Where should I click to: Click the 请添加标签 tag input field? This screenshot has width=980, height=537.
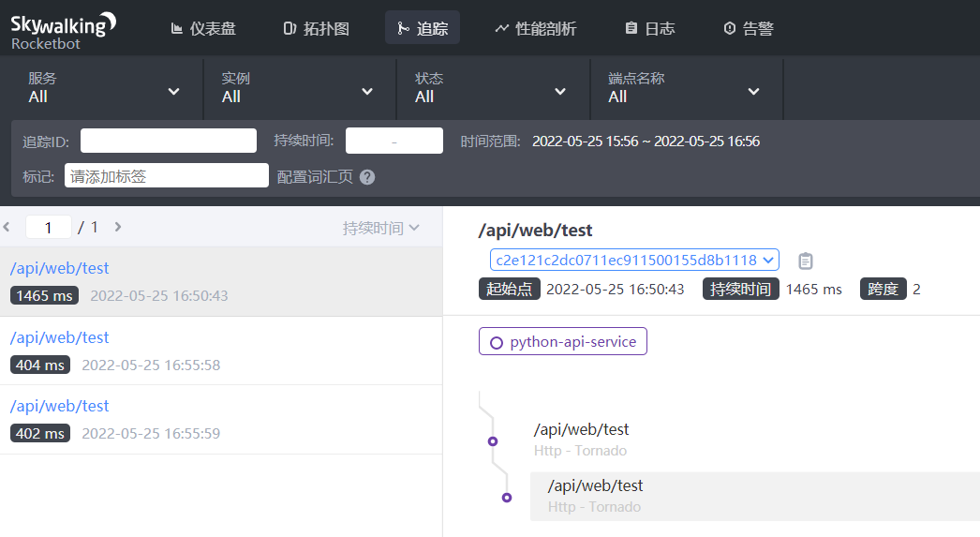point(166,176)
